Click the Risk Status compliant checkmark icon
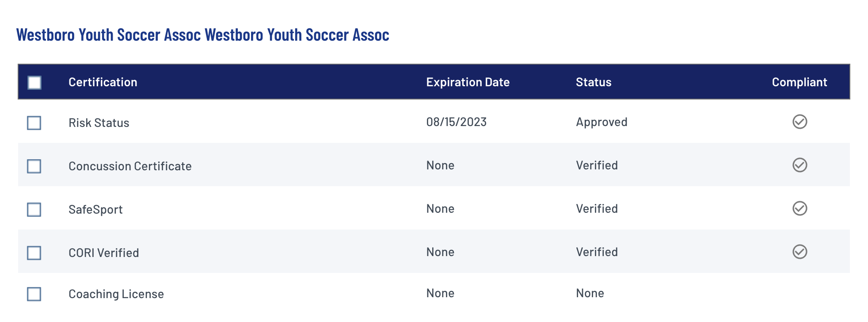This screenshot has width=868, height=322. (799, 122)
